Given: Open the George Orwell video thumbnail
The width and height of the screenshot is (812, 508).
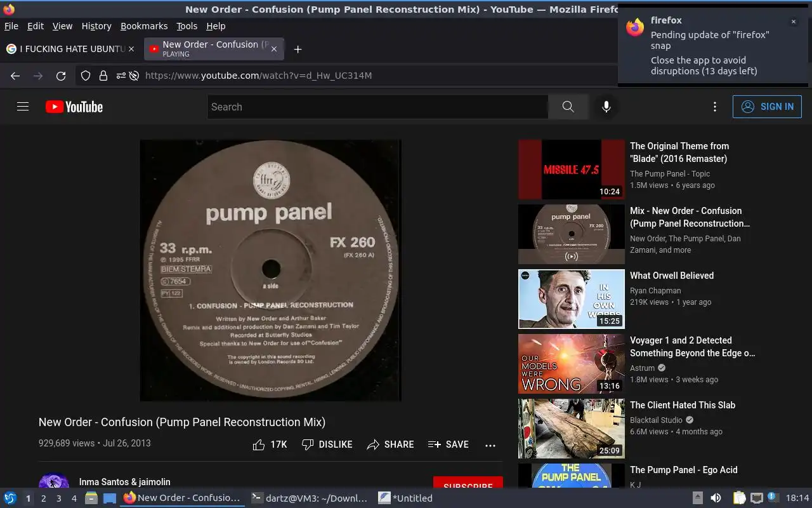Looking at the screenshot, I should tap(572, 299).
